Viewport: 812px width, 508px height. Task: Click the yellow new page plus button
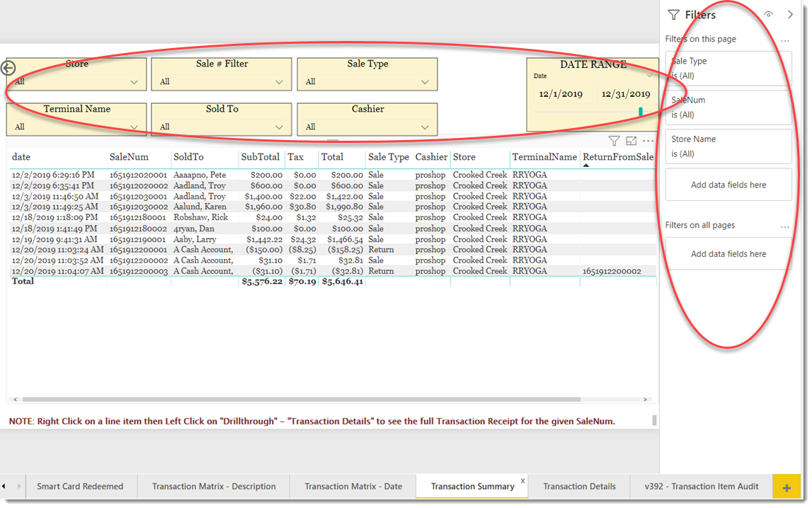click(787, 486)
